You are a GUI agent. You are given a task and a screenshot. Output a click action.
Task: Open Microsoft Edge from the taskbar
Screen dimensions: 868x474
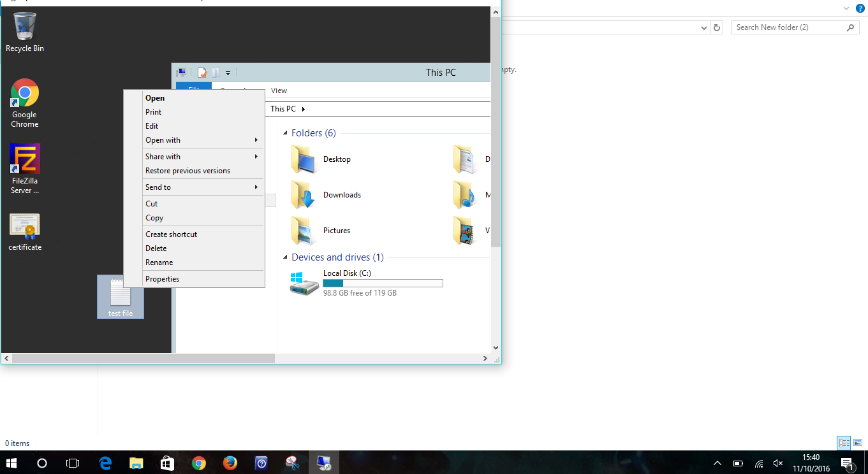105,463
